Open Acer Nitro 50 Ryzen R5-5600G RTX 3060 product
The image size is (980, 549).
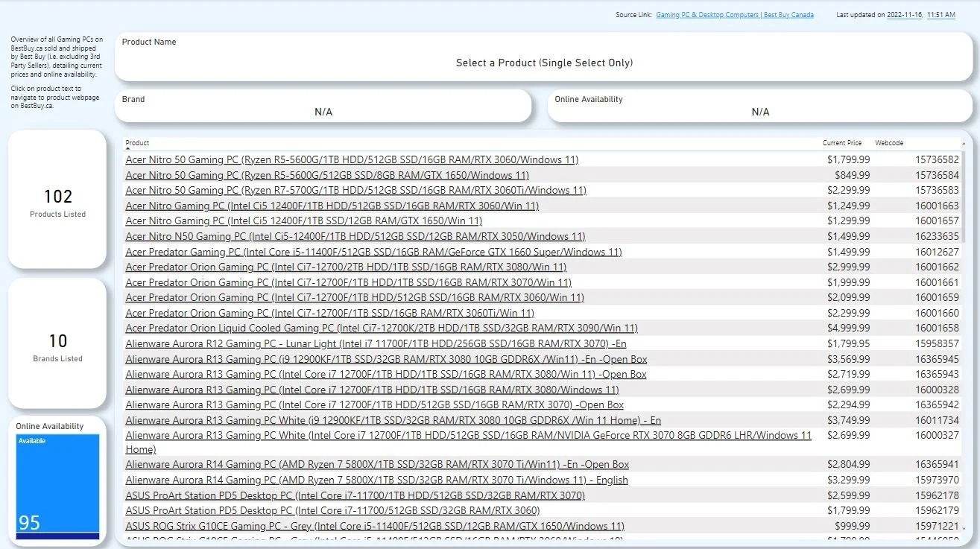[x=352, y=159]
